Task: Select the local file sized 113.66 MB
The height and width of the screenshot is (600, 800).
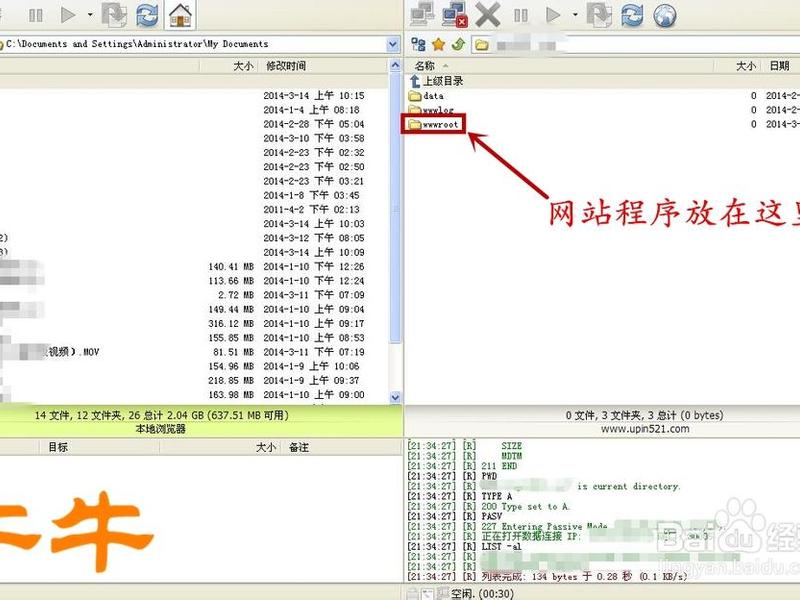Action: 194,281
